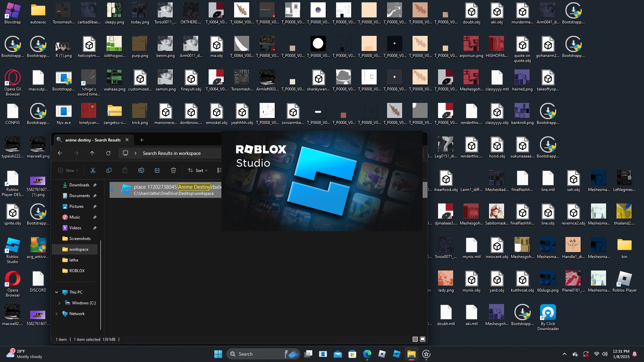
Task: Click the Cut scissors icon in toolbar
Action: coord(93,170)
